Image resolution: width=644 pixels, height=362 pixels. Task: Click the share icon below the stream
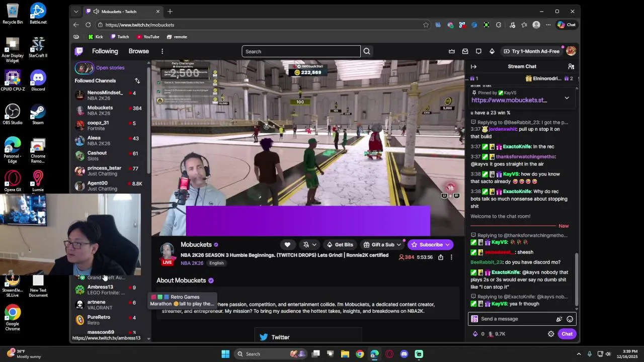[x=440, y=257]
